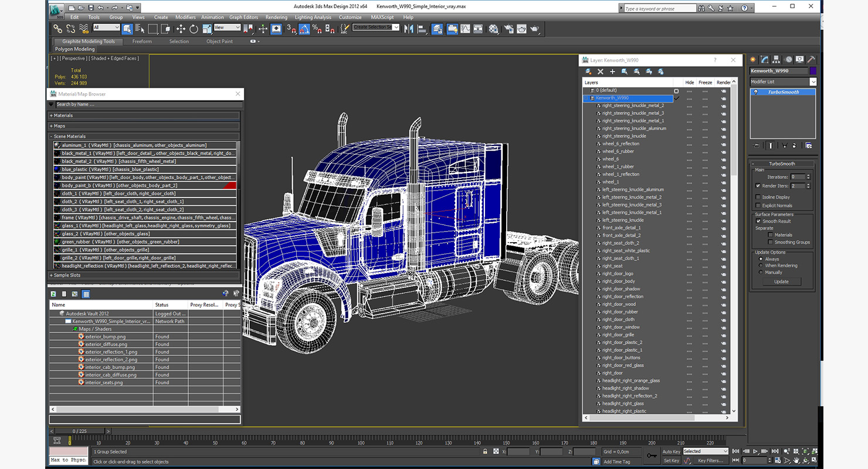The width and height of the screenshot is (868, 469).
Task: Select the wheel_6_rubber layer object
Action: [x=618, y=151]
